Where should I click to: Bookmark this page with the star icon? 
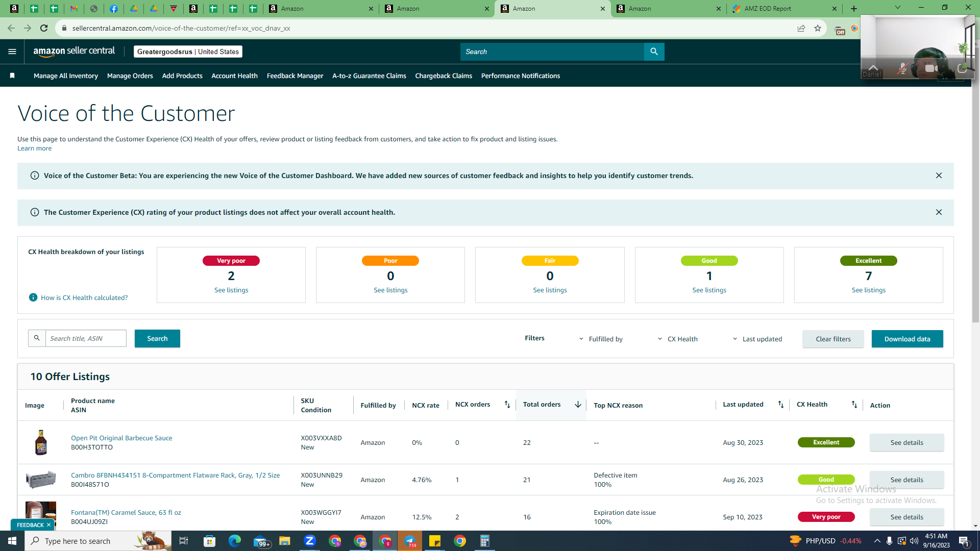point(818,28)
